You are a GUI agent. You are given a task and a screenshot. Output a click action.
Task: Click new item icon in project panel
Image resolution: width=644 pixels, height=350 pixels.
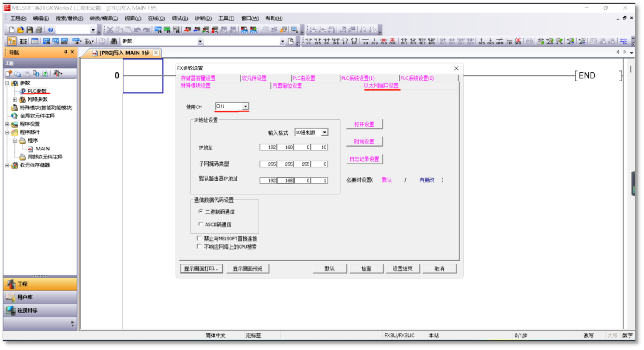(9, 74)
